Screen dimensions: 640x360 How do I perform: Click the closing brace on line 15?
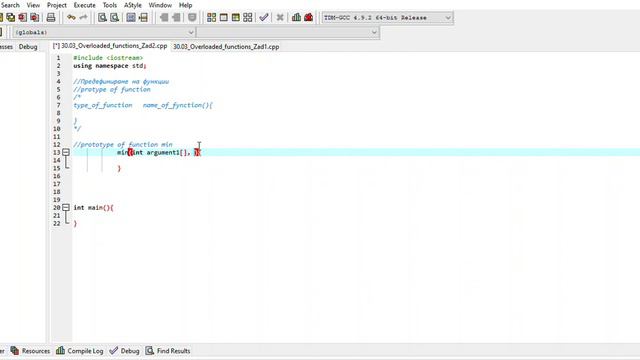click(119, 168)
